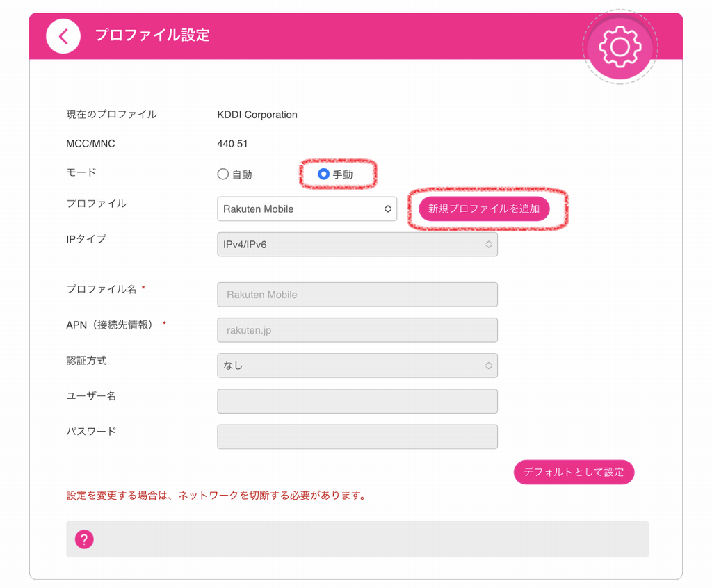The height and width of the screenshot is (588, 712).
Task: Click the パスワード text field
Action: pyautogui.click(x=357, y=436)
